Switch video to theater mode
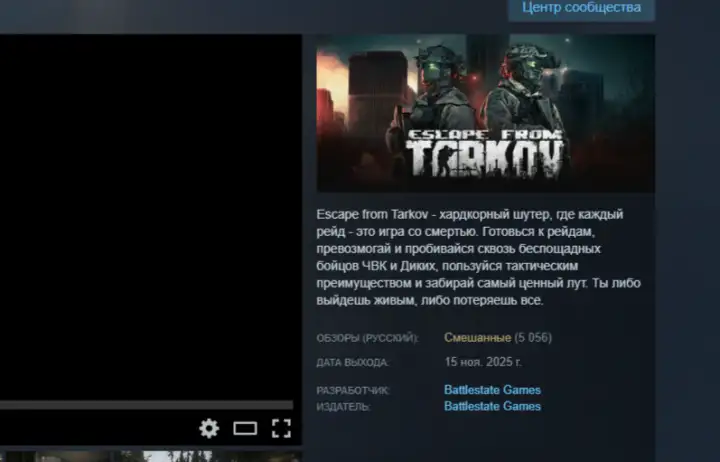 245,429
